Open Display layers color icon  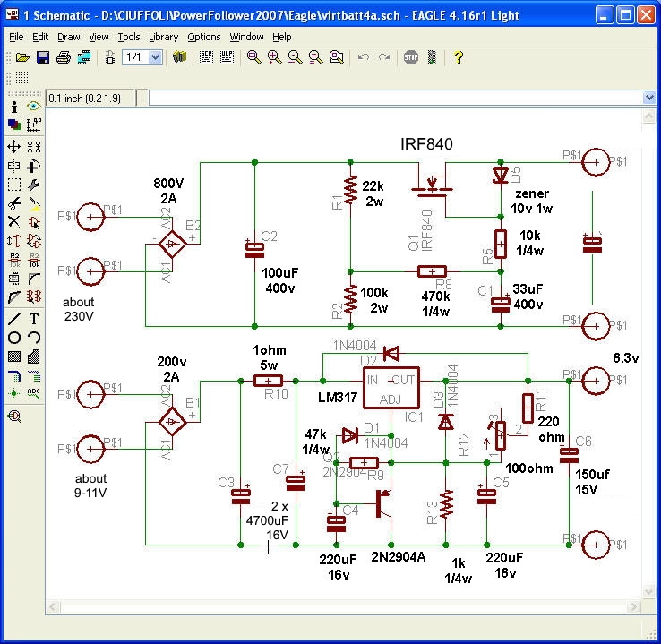14,125
